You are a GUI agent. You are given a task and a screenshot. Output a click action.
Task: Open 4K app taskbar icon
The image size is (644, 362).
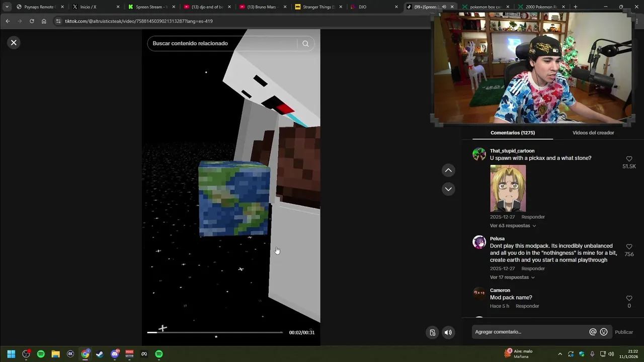coord(70,354)
